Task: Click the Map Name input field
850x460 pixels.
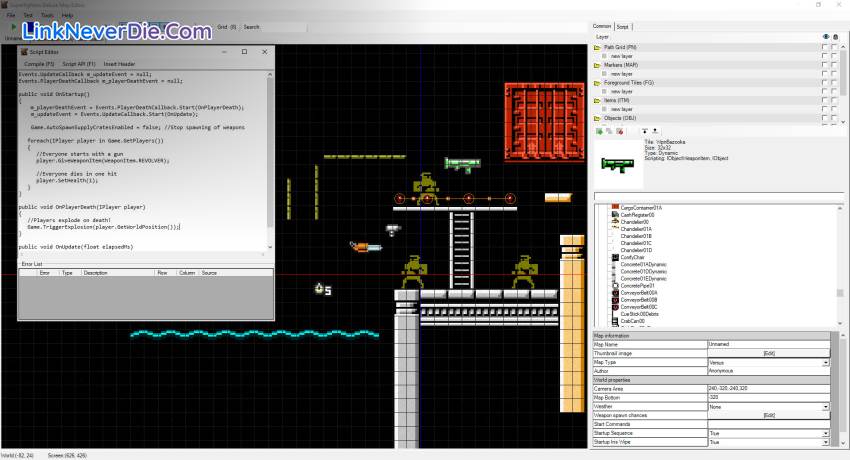Action: (765, 344)
